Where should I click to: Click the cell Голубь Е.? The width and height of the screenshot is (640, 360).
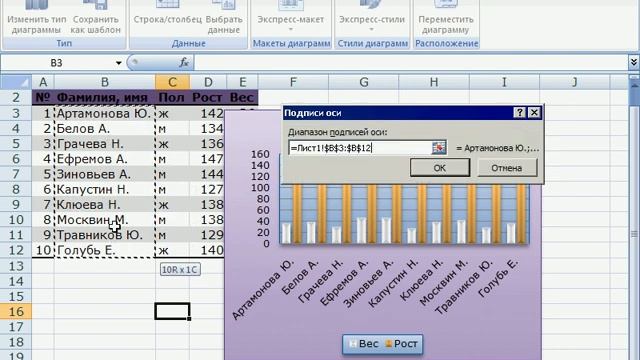tap(104, 250)
